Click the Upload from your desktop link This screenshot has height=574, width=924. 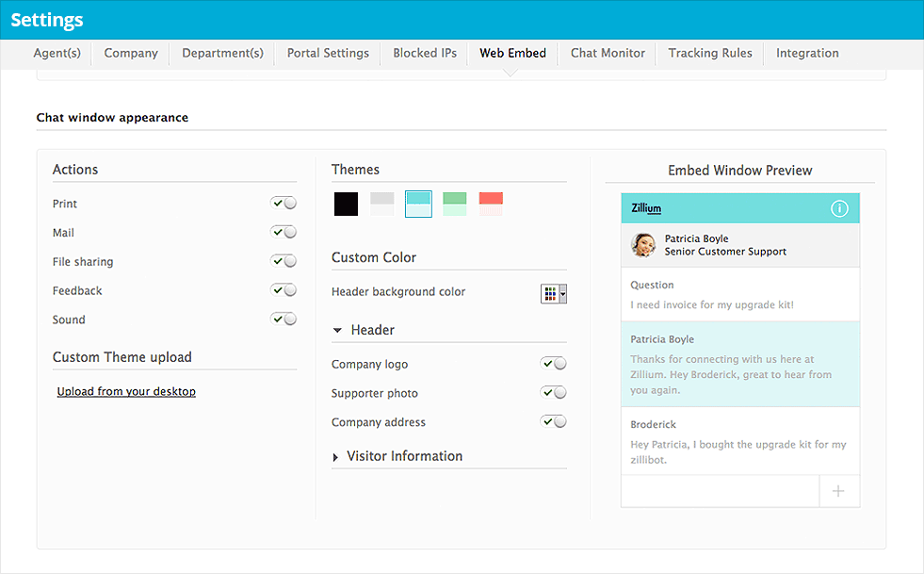click(x=126, y=390)
